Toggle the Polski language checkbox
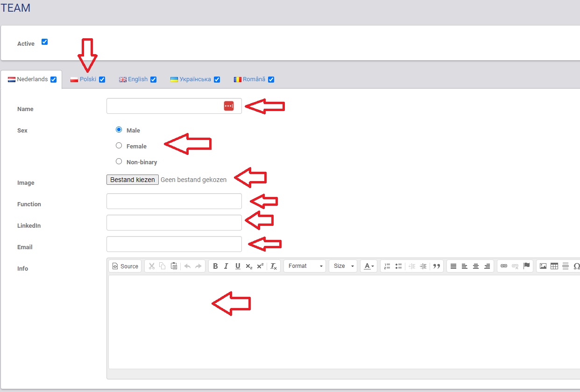Viewport: 580px width, 392px height. (x=102, y=79)
